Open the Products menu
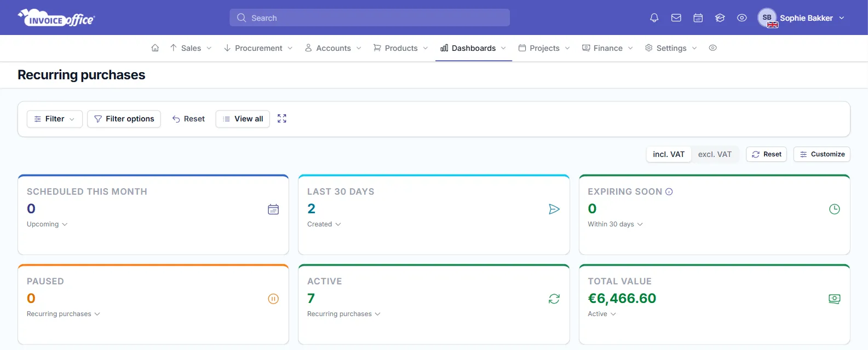 (x=401, y=48)
